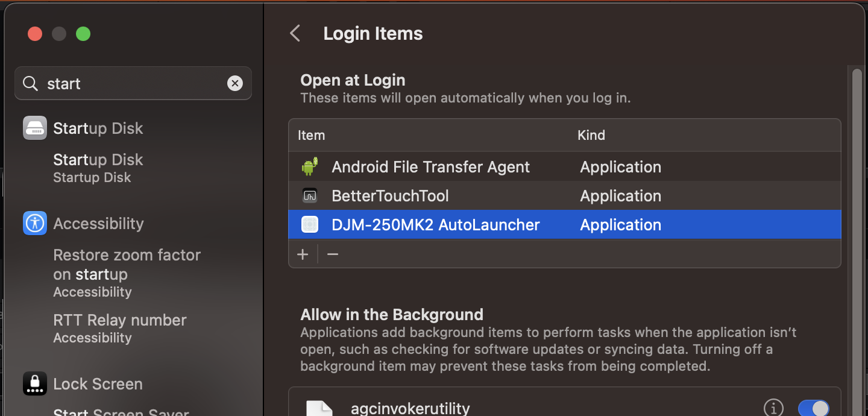Go back using the chevron arrow
Viewport: 868px width, 416px height.
click(295, 33)
